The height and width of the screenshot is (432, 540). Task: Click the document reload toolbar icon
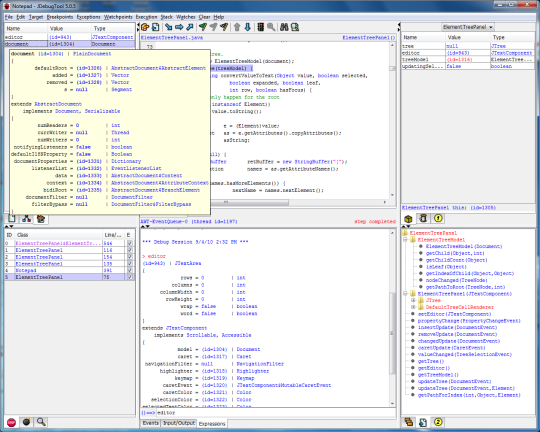[156, 27]
